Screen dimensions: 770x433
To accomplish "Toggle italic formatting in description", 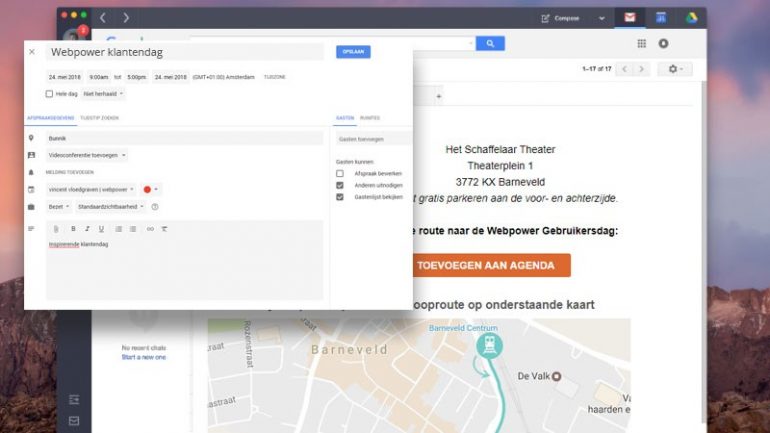I will point(87,229).
